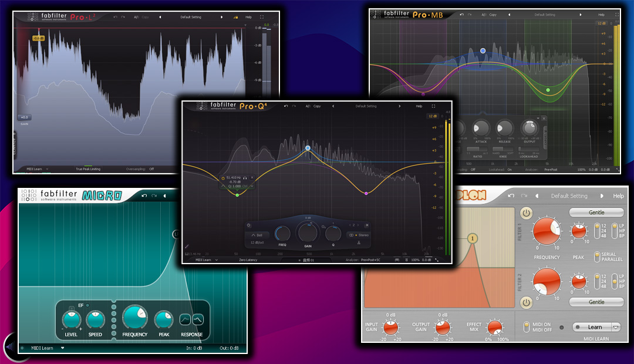Click the resize icon at Pro-Q 4 bottom corner
Viewport: 634px width, 364px height.
click(x=437, y=259)
